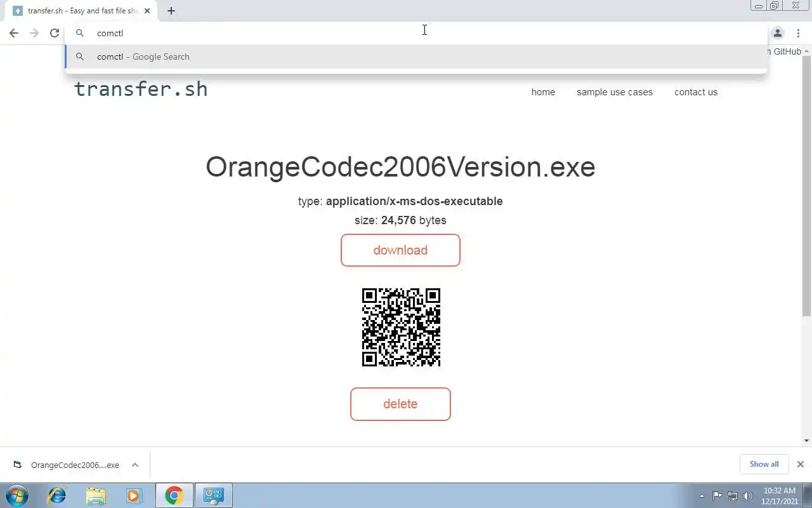Image resolution: width=812 pixels, height=508 pixels.
Task: Click the GitHub link at the page corner
Action: pyautogui.click(x=784, y=51)
